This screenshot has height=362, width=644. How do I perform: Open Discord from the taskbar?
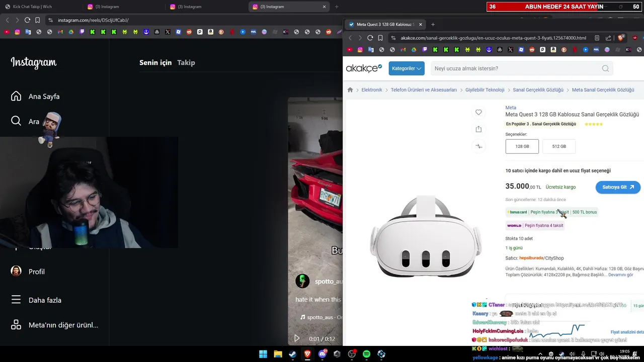tap(322, 354)
